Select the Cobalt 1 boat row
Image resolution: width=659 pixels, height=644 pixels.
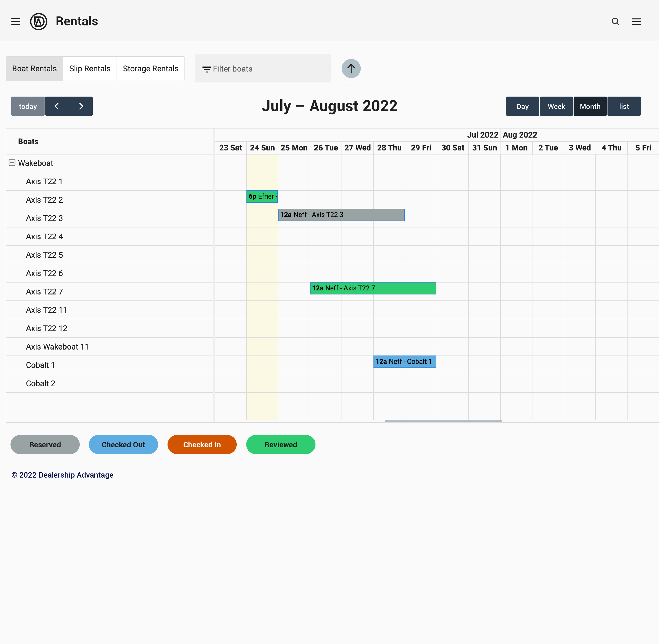click(110, 365)
